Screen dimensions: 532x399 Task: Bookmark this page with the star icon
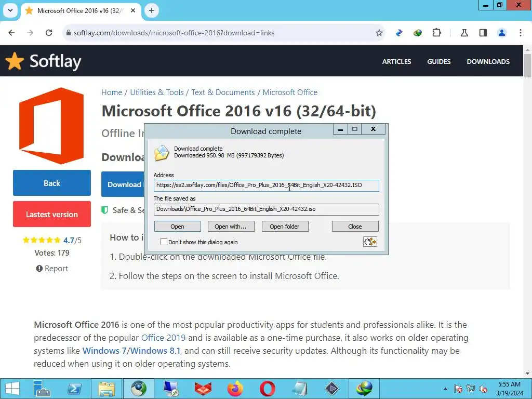(379, 33)
